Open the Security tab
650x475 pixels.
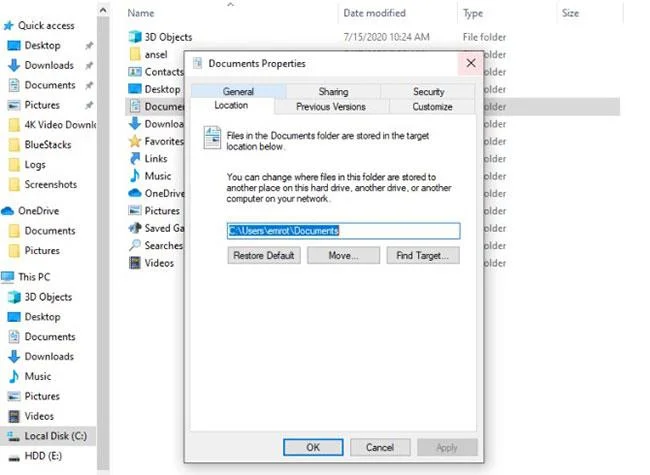point(428,92)
